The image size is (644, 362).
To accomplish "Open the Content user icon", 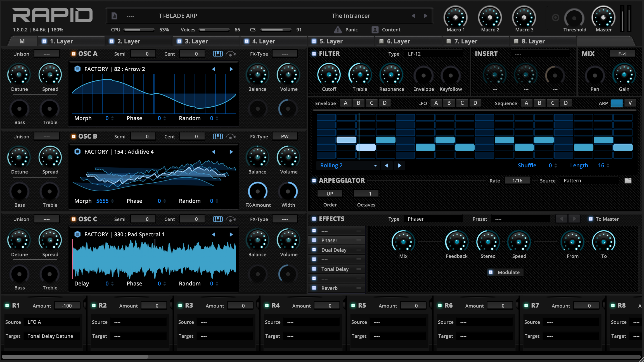I will (375, 30).
